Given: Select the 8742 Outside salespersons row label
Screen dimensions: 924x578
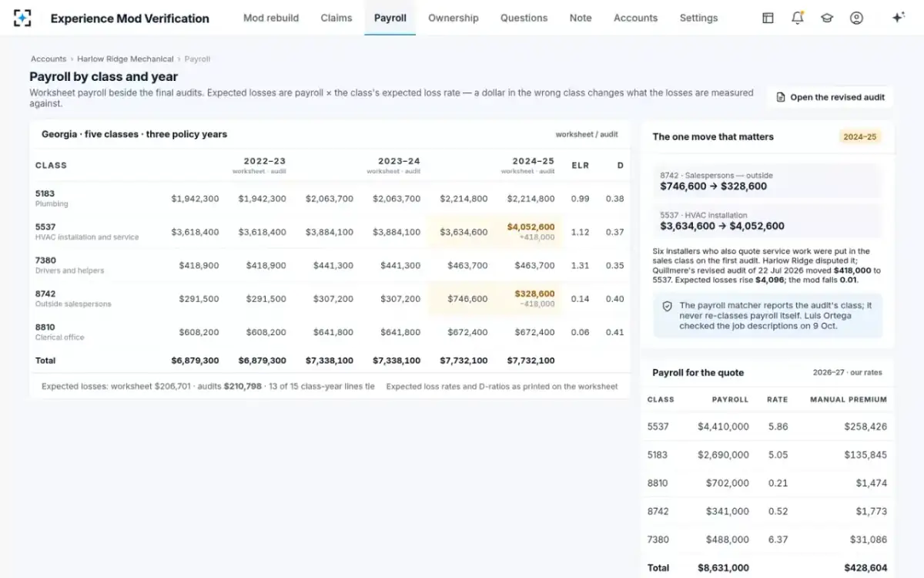Looking at the screenshot, I should tap(73, 298).
